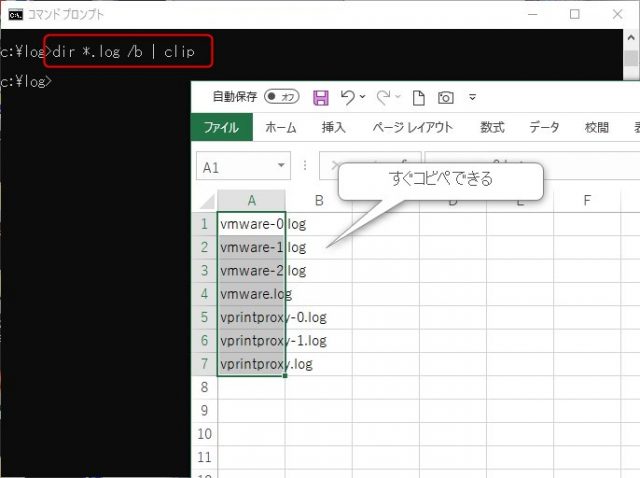Viewport: 640px width, 478px height.
Task: Click the Excel save icon
Action: 321,98
